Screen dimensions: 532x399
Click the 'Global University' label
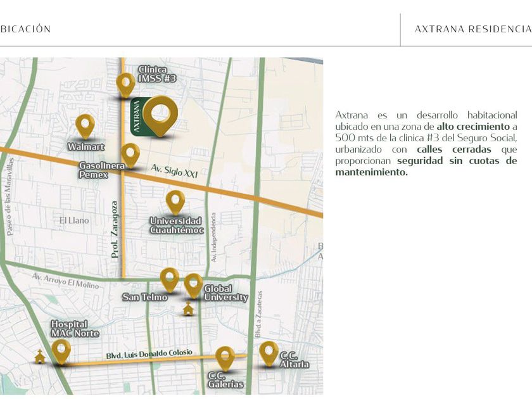[226, 293]
